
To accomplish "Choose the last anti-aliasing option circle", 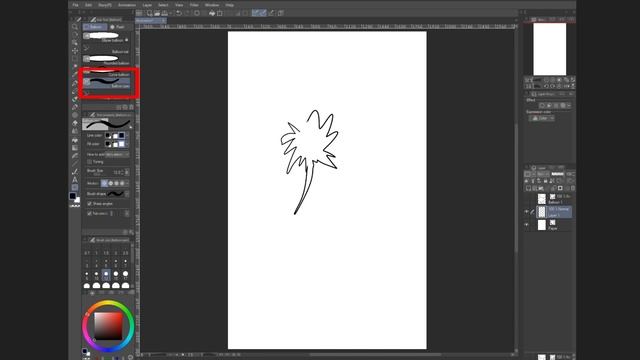I will tap(122, 183).
